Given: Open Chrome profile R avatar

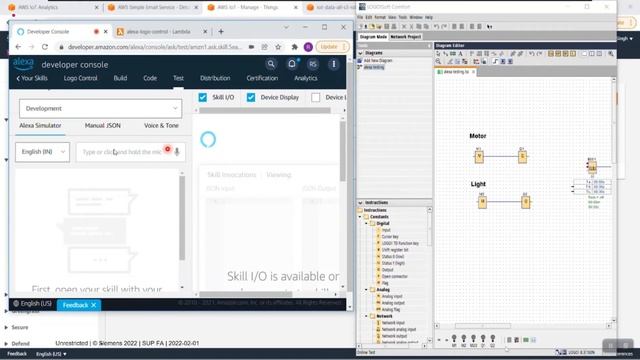Looking at the screenshot, I should (x=308, y=47).
